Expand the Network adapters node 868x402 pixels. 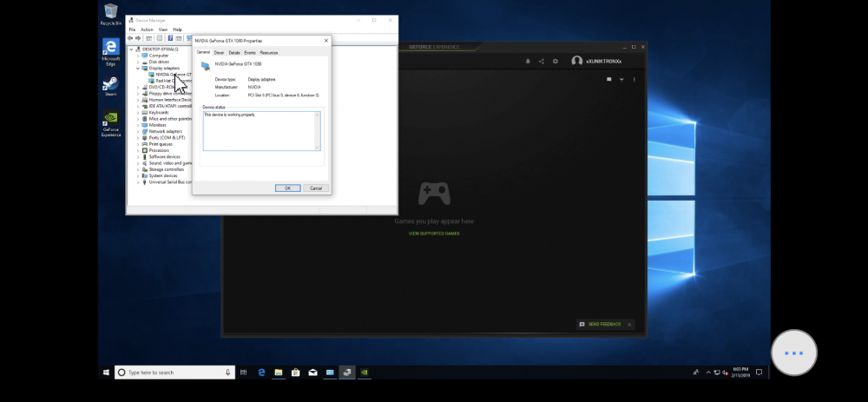click(x=138, y=131)
